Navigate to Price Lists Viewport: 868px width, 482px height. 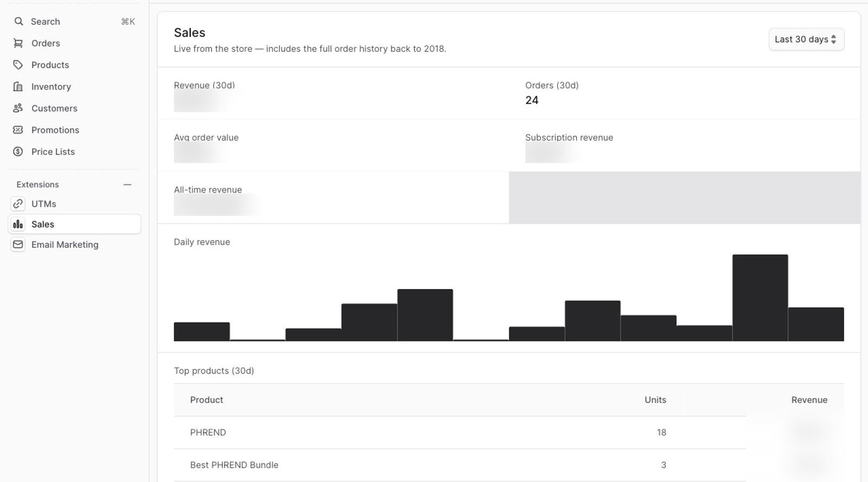tap(74, 151)
